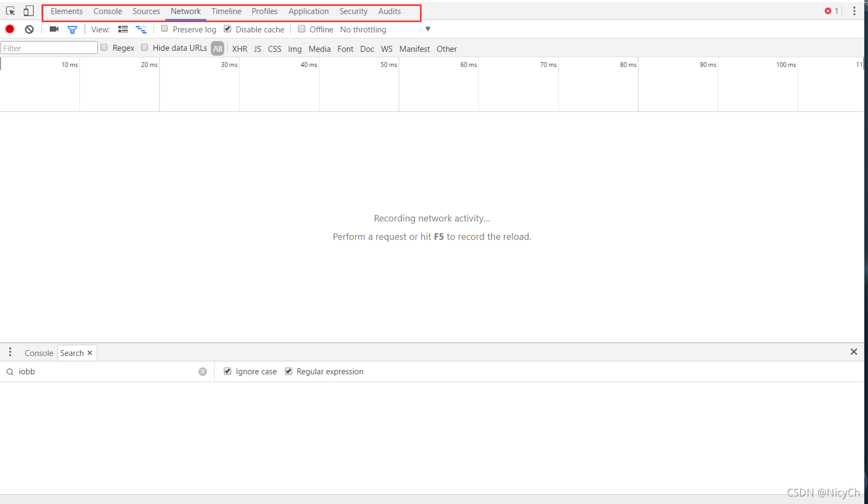Toggle the filter funnel icon
868x504 pixels.
click(72, 30)
